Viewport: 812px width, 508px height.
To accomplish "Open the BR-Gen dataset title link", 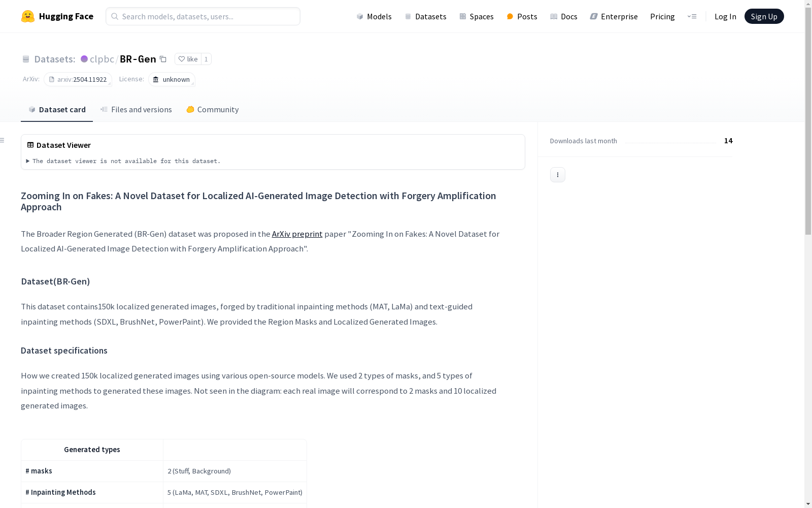I will click(138, 59).
